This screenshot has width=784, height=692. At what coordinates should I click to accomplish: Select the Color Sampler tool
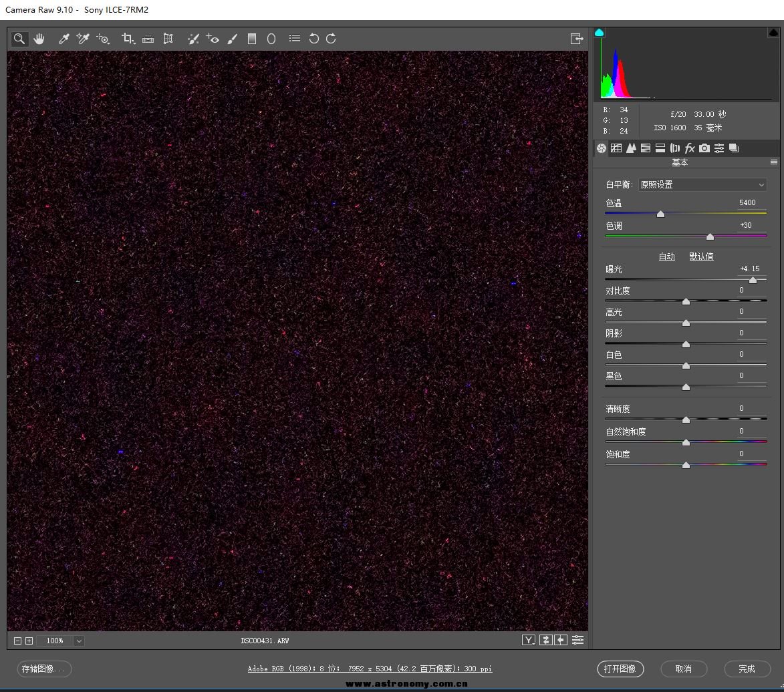click(x=82, y=39)
